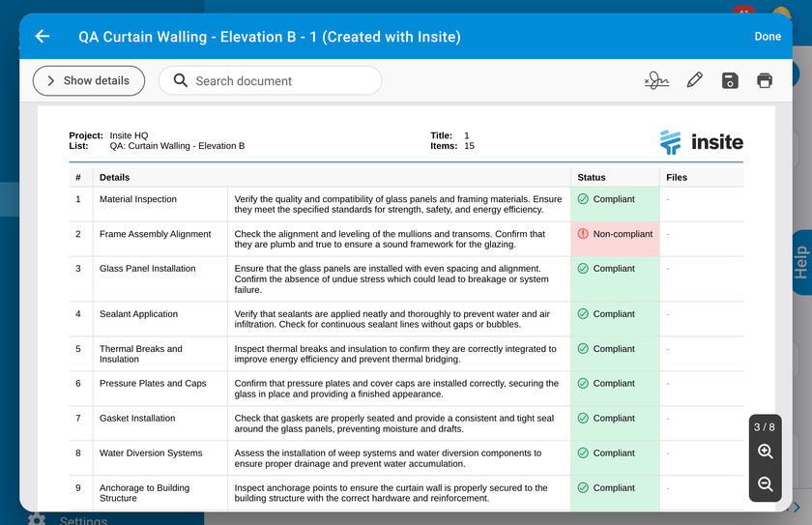Select the Glass Panel Installation row

click(147, 269)
